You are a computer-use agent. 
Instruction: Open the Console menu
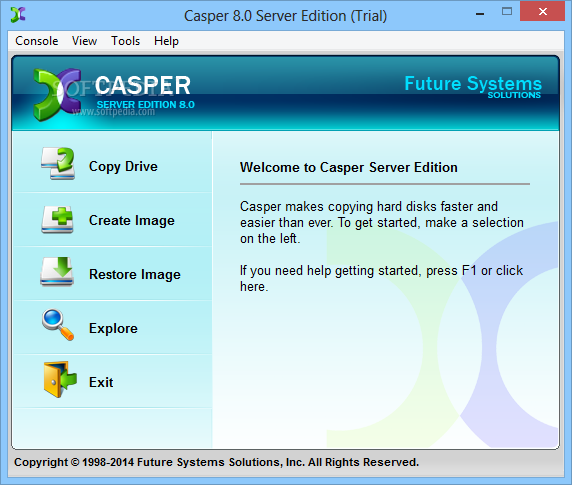(36, 41)
